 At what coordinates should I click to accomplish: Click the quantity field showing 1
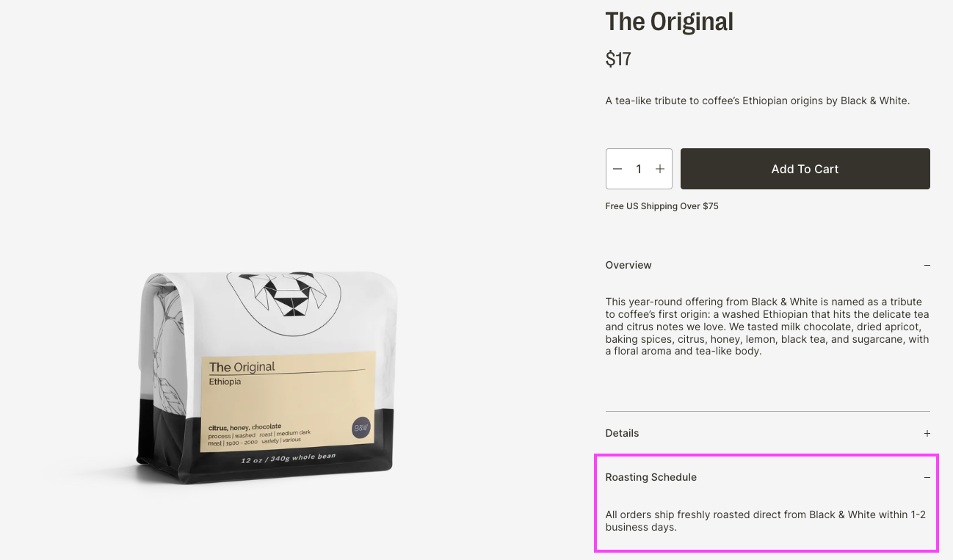pos(639,169)
